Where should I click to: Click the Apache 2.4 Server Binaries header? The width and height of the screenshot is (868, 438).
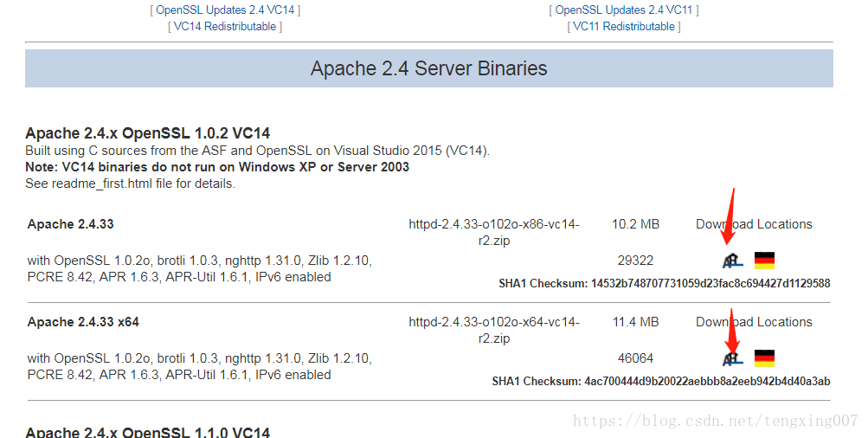[x=429, y=68]
